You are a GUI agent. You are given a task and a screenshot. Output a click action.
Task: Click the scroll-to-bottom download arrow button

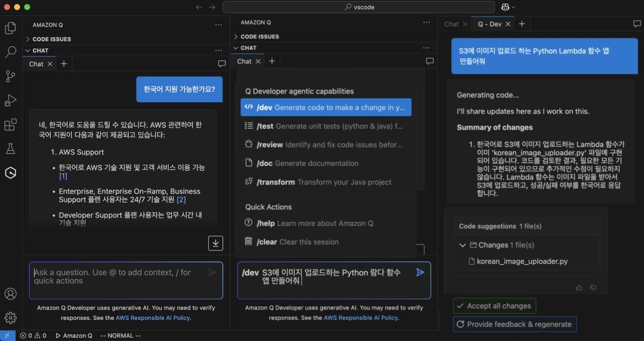[x=215, y=243]
